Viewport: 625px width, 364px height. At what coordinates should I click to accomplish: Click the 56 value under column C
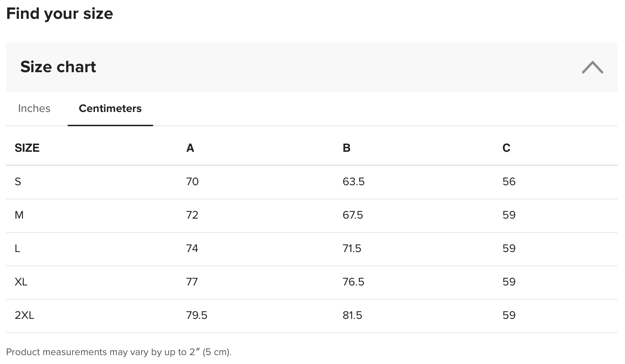[x=509, y=182]
